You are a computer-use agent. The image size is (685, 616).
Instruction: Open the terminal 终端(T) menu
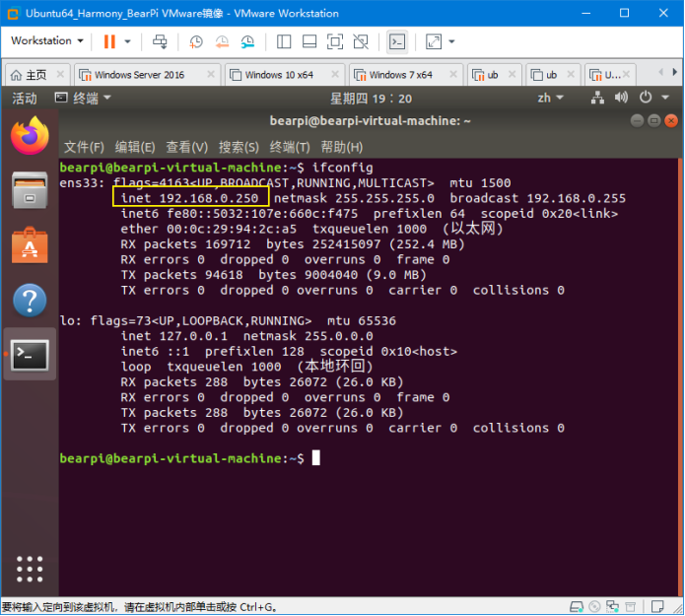290,147
